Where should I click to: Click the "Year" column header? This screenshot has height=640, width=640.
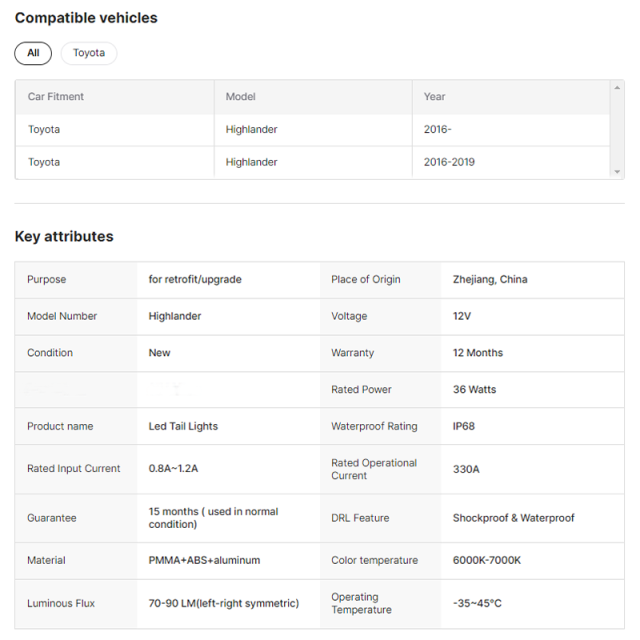pyautogui.click(x=435, y=97)
